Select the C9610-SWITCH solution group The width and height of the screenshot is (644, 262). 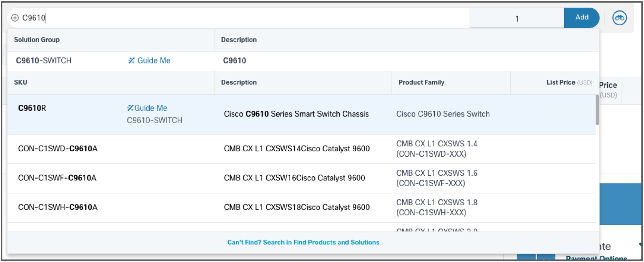point(43,60)
